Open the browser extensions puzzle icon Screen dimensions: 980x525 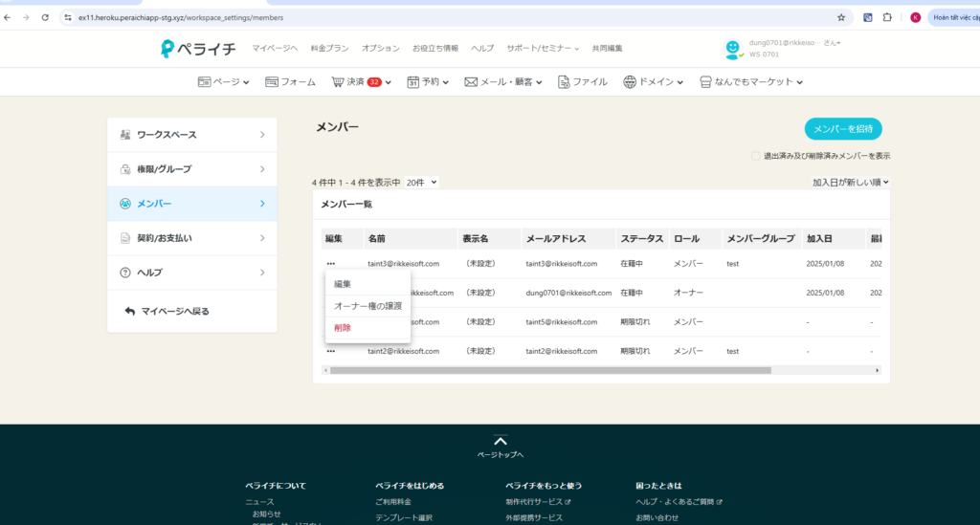pyautogui.click(x=887, y=17)
